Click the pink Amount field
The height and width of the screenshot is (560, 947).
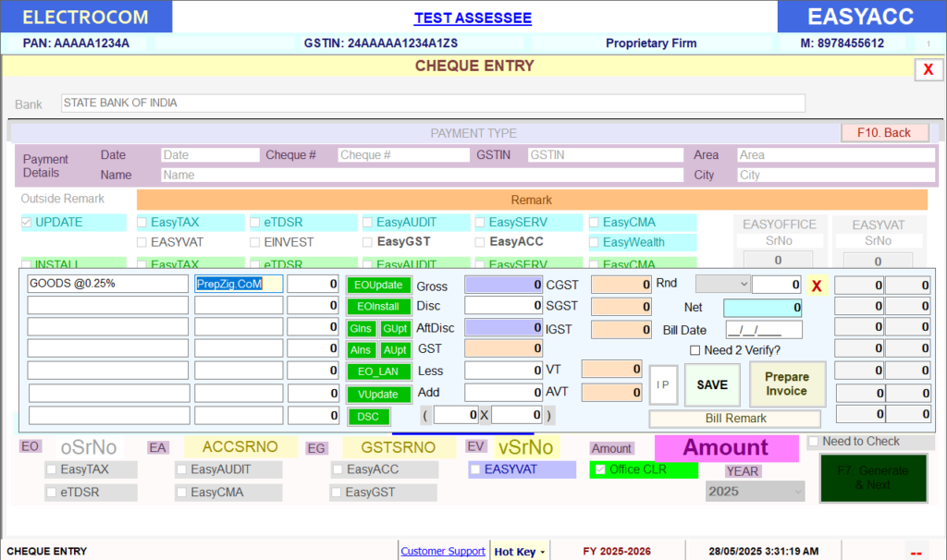click(727, 448)
